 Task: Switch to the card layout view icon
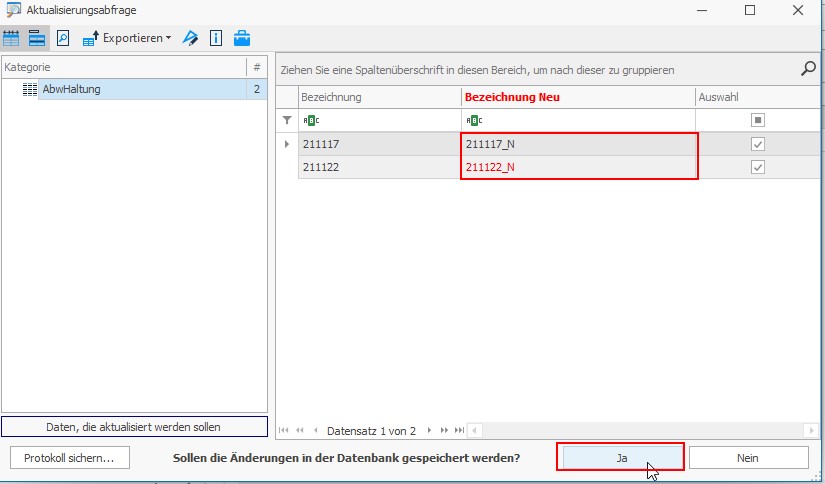tap(36, 38)
